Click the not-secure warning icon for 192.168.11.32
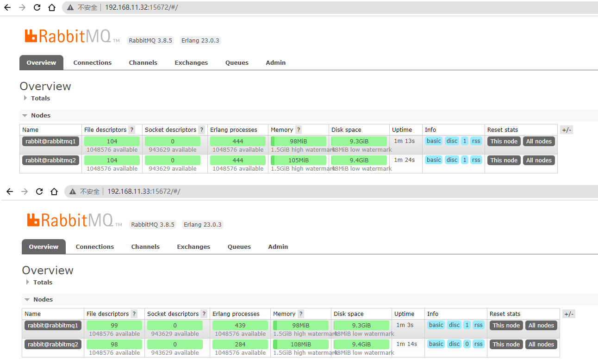The width and height of the screenshot is (598, 364). (70, 7)
